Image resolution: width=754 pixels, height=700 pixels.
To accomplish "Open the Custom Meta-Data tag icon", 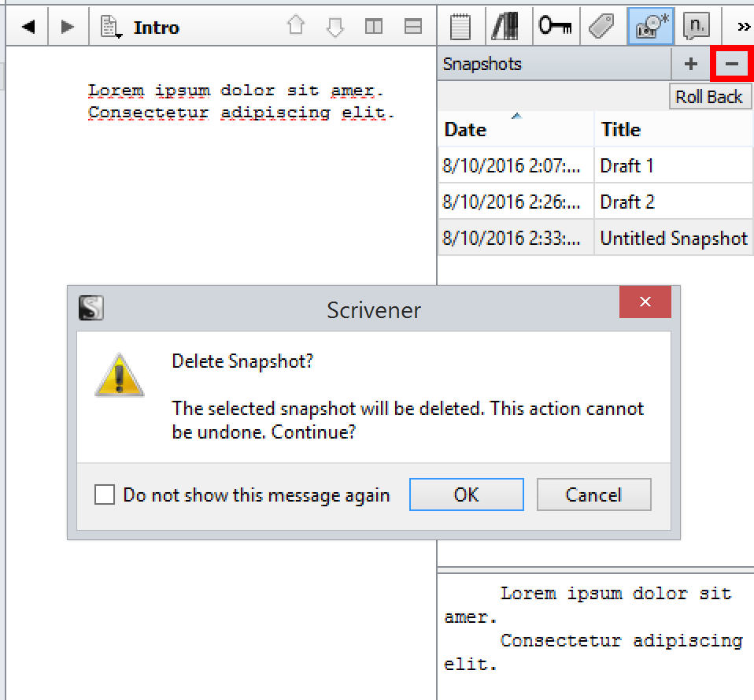I will [x=601, y=27].
